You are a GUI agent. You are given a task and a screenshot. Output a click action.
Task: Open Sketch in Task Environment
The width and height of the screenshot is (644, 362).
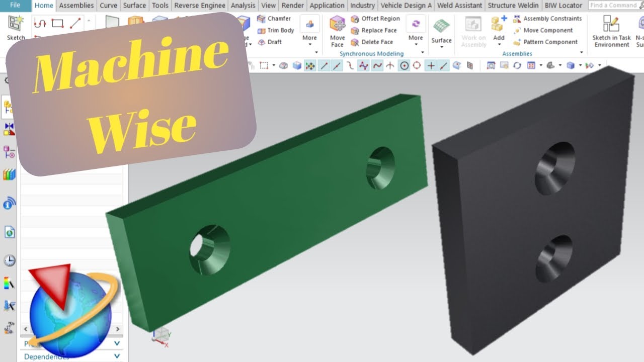click(611, 31)
